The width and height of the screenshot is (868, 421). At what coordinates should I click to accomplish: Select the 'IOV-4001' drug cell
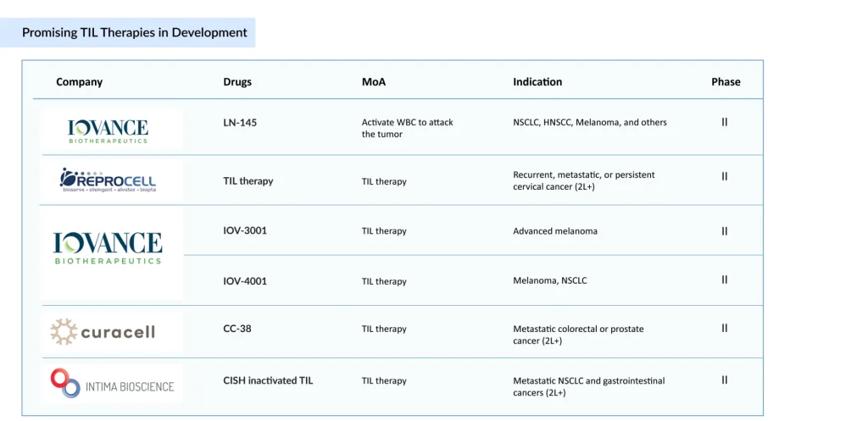click(245, 281)
